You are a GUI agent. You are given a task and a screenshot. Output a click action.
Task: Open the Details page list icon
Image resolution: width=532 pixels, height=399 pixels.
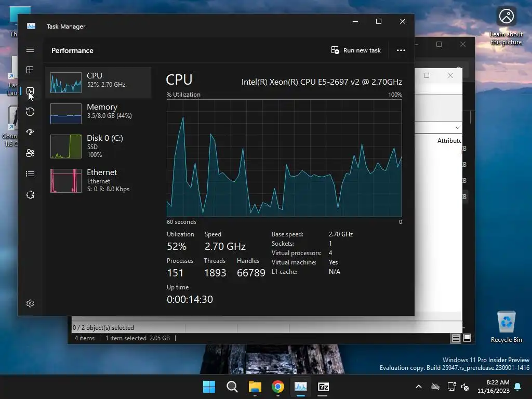tap(30, 174)
